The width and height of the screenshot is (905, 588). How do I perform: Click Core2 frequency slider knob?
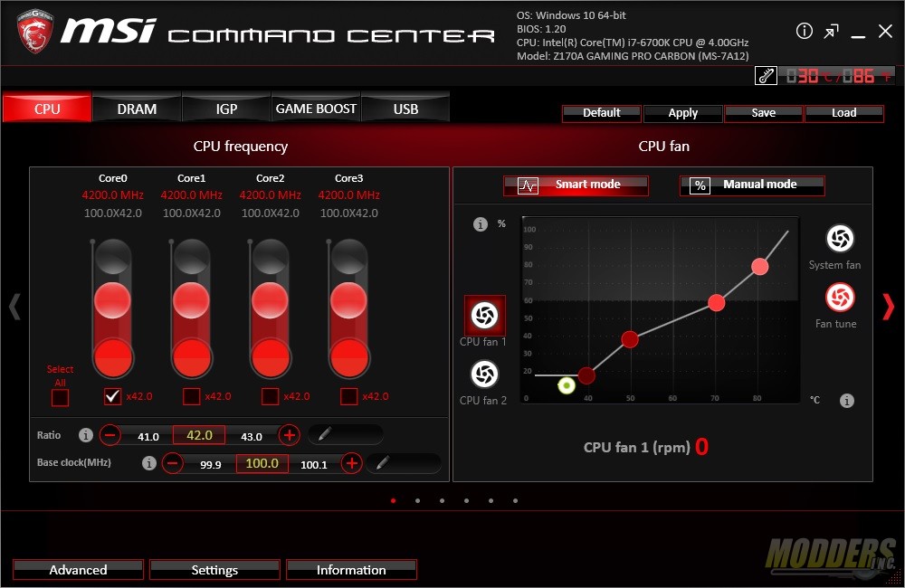[x=270, y=300]
